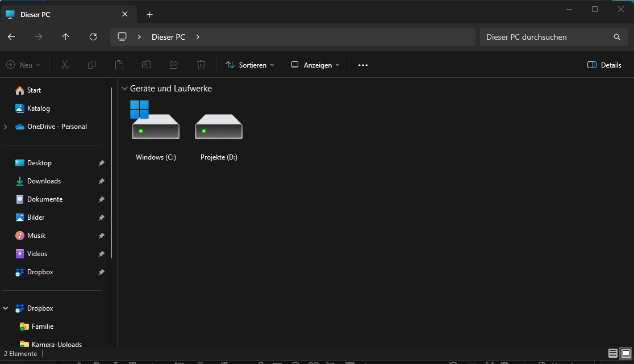Open the Anzeigen dropdown
This screenshot has height=364, width=634.
315,65
